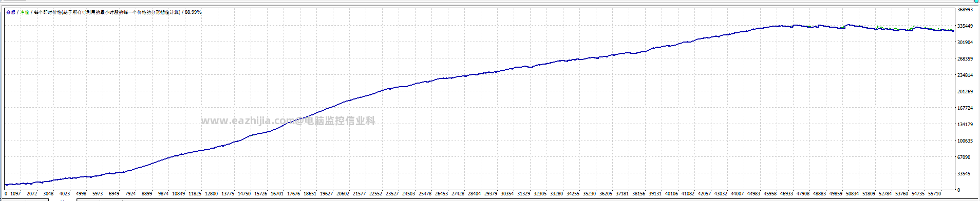This screenshot has width=980, height=201.
Task: Click the 31329 x-axis label
Action: coord(524,194)
